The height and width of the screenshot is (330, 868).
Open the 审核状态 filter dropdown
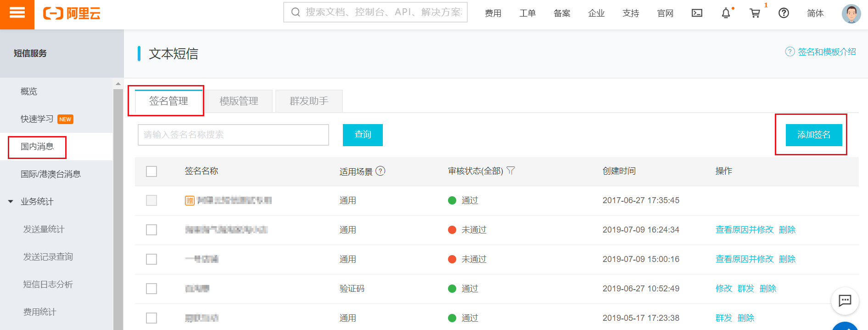point(511,171)
